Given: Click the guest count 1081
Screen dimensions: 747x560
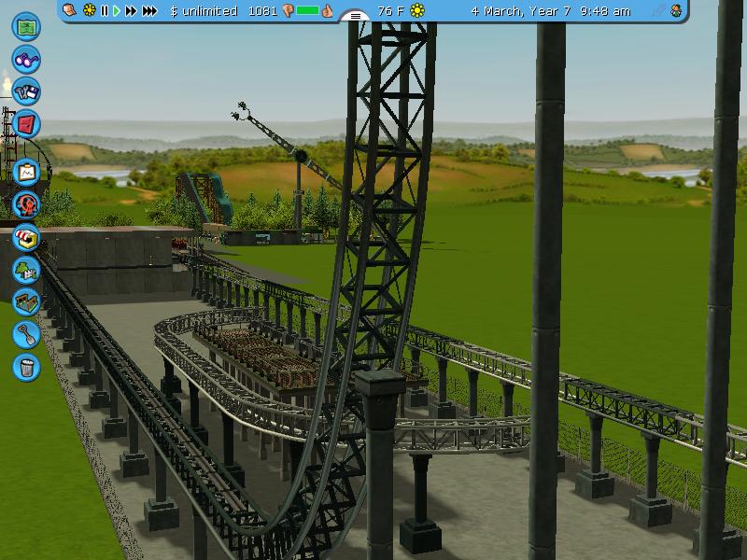Looking at the screenshot, I should [262, 11].
